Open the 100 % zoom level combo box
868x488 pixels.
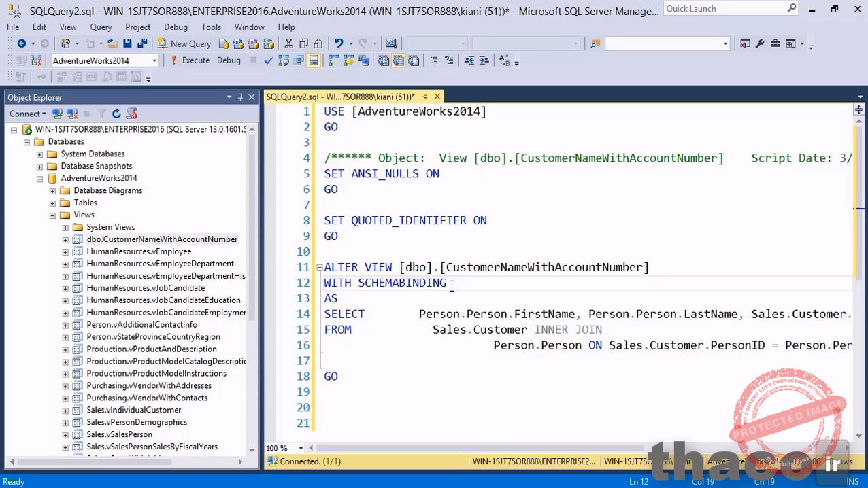[300, 448]
